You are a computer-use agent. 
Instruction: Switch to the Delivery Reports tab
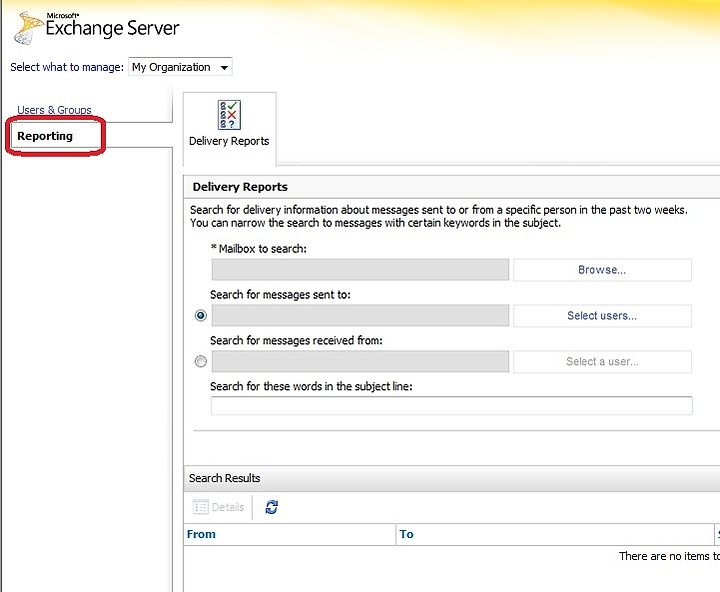(229, 129)
